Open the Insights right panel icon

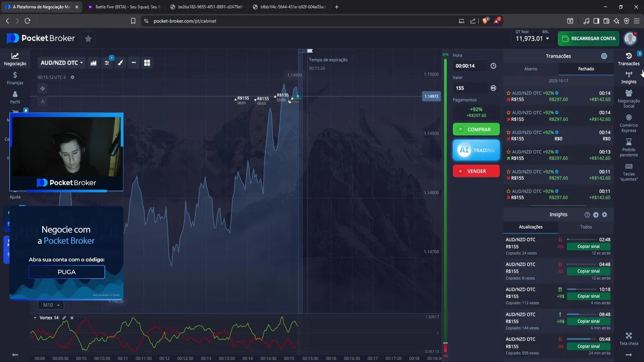pyautogui.click(x=629, y=77)
